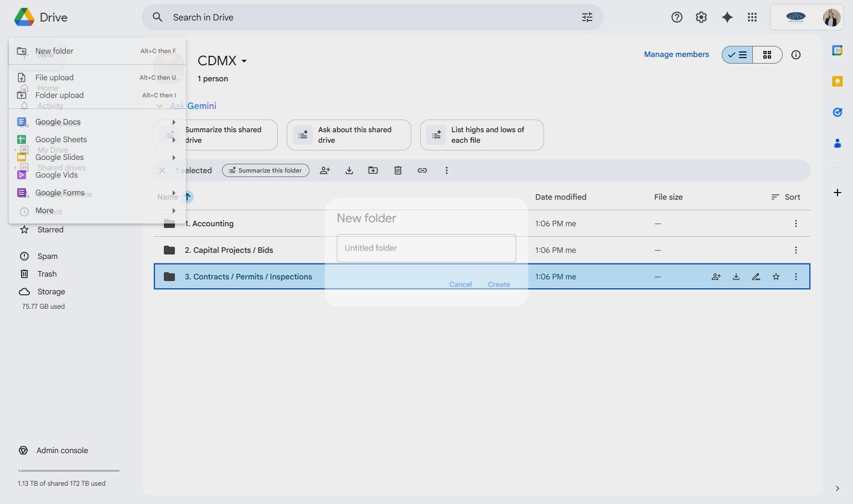The image size is (853, 504).
Task: Toggle the view details info panel
Action: pyautogui.click(x=795, y=55)
